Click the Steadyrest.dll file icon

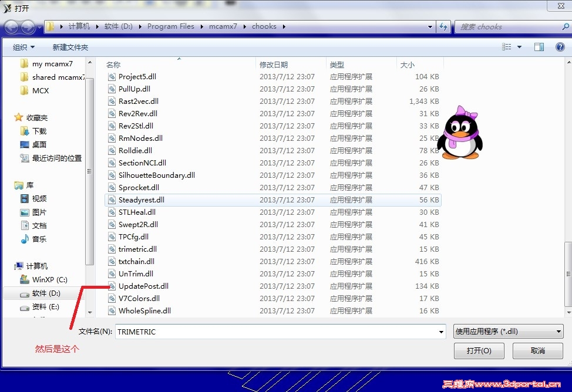click(x=112, y=200)
